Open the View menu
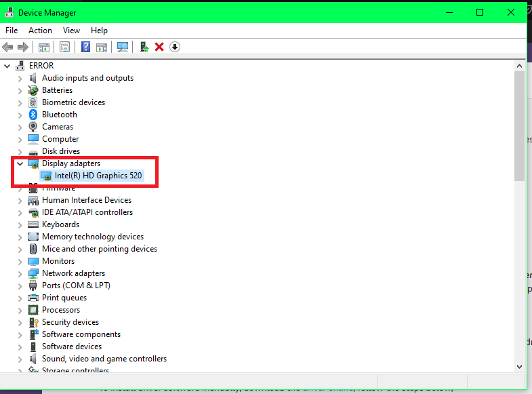Image resolution: width=532 pixels, height=394 pixels. tap(71, 31)
